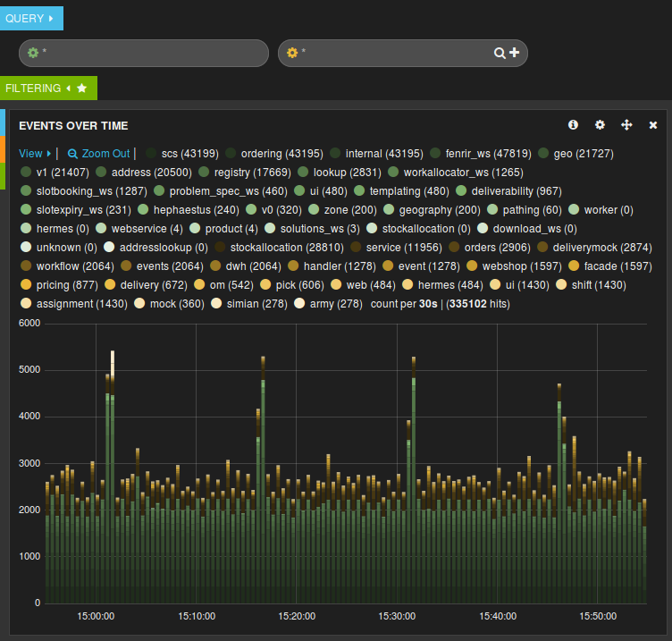Click the webshop (1597) legend dot

click(472, 266)
